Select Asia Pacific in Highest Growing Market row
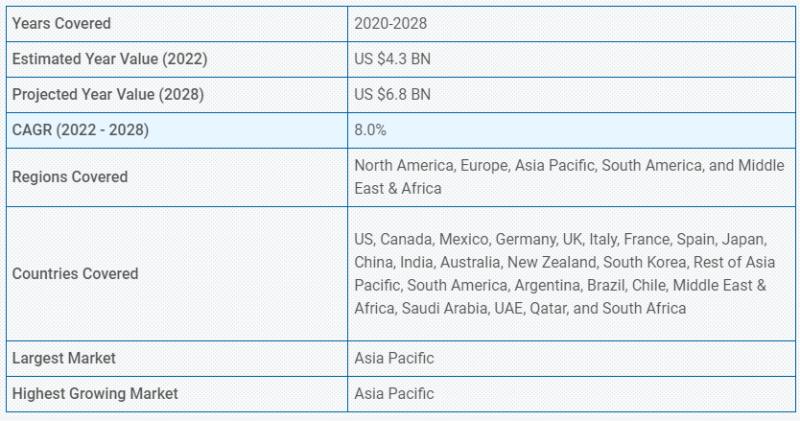800x421 pixels. pos(394,394)
